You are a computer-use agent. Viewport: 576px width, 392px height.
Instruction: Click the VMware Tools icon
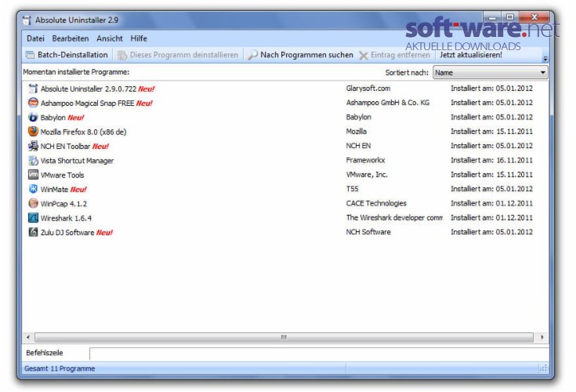(33, 175)
